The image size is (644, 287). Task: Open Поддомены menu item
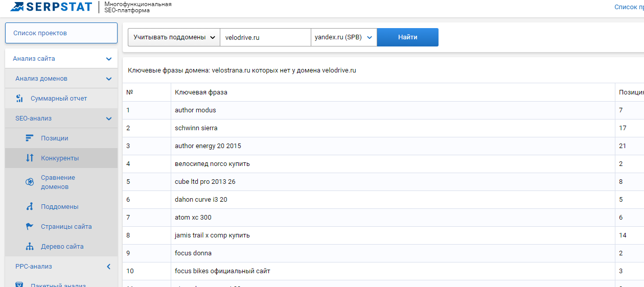click(60, 207)
